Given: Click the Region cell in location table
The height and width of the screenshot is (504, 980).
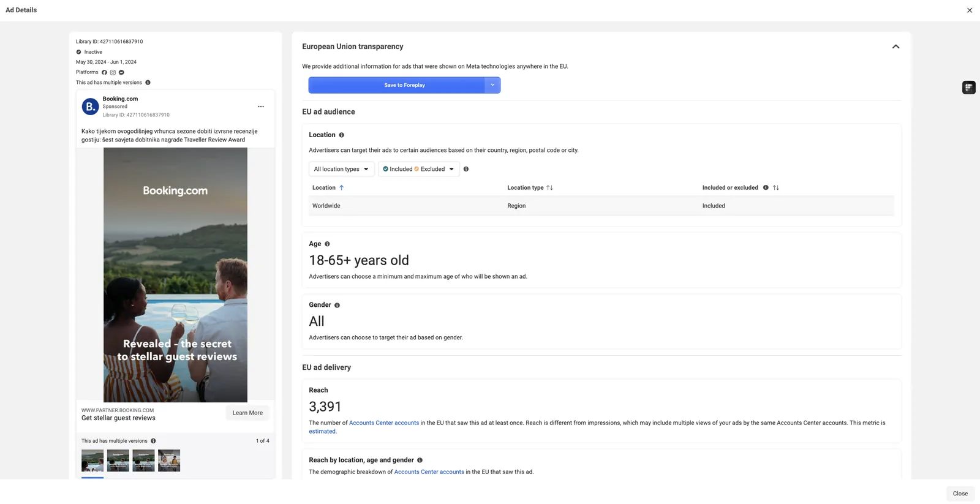Looking at the screenshot, I should (516, 206).
